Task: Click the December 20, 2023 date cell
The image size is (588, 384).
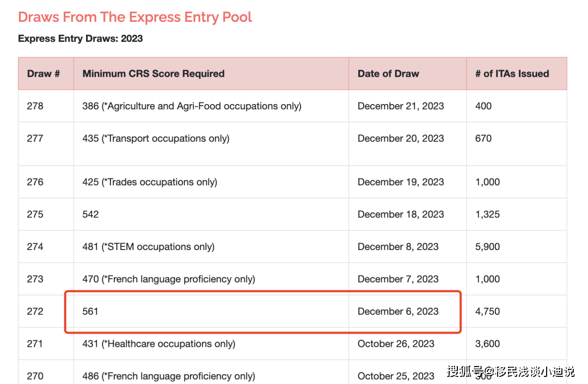Action: coord(401,138)
